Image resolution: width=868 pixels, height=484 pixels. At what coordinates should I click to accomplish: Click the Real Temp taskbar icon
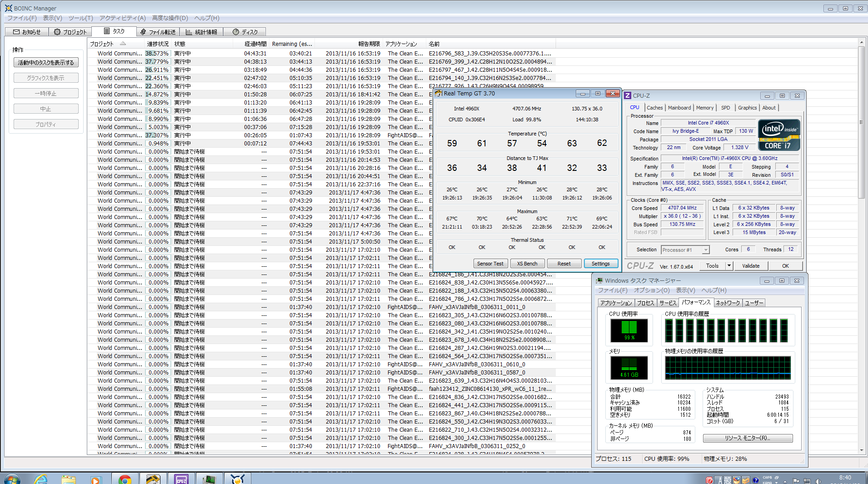[x=153, y=479]
